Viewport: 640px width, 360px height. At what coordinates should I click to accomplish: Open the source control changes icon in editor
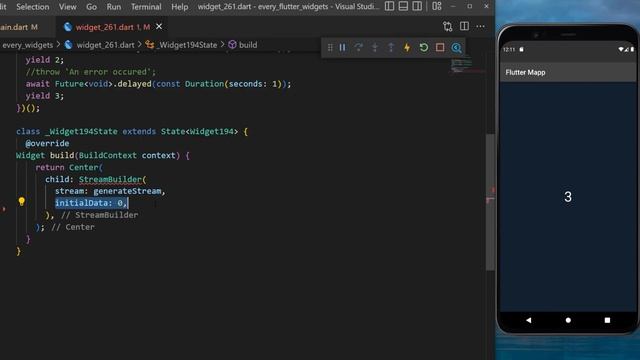click(x=447, y=27)
